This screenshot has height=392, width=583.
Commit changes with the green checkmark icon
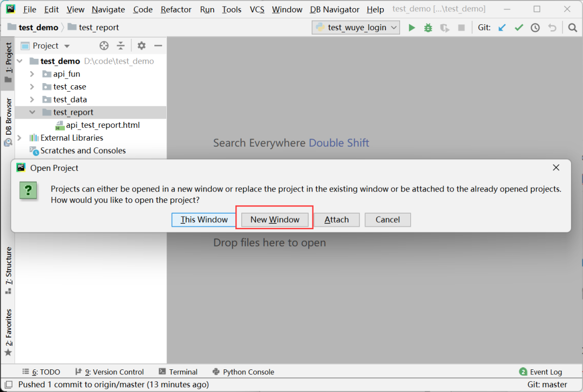point(519,28)
